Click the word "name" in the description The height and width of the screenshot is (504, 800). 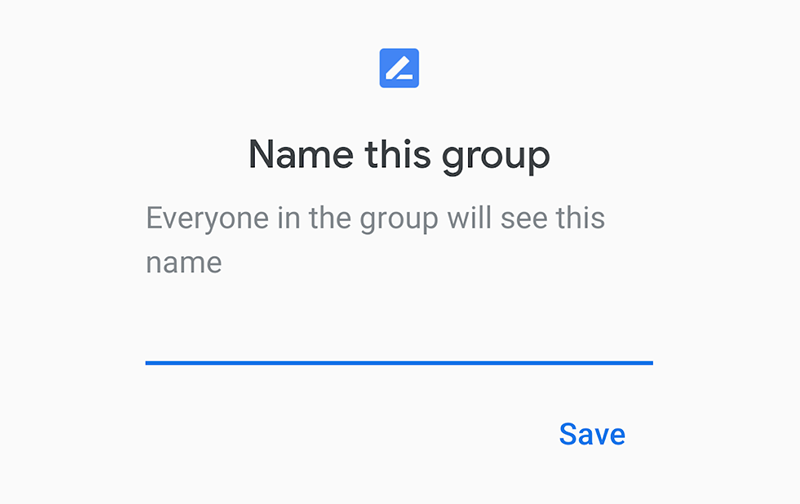tap(184, 263)
